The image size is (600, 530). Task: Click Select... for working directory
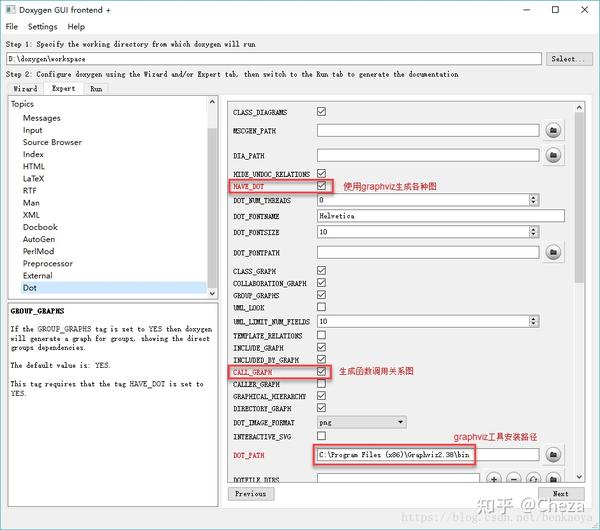[569, 59]
